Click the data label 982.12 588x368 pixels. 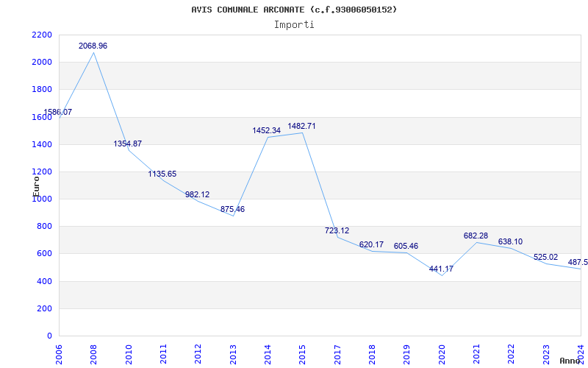197,194
